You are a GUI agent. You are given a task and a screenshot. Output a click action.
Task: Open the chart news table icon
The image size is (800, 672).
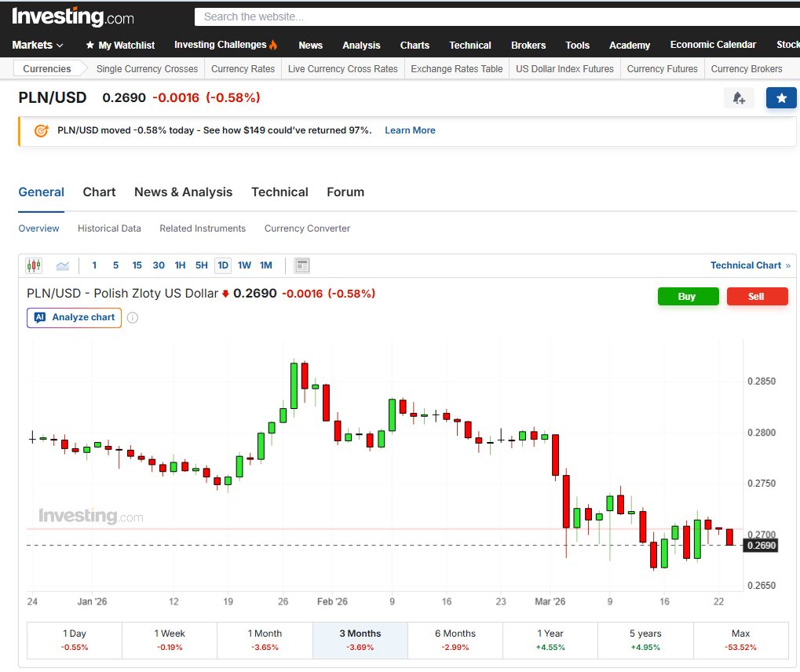click(x=302, y=265)
